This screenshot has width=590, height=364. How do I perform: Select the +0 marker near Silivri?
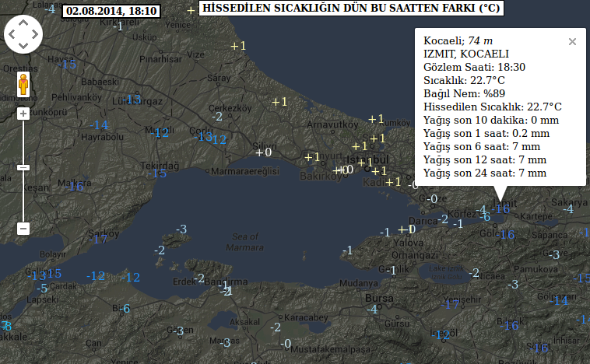click(264, 150)
